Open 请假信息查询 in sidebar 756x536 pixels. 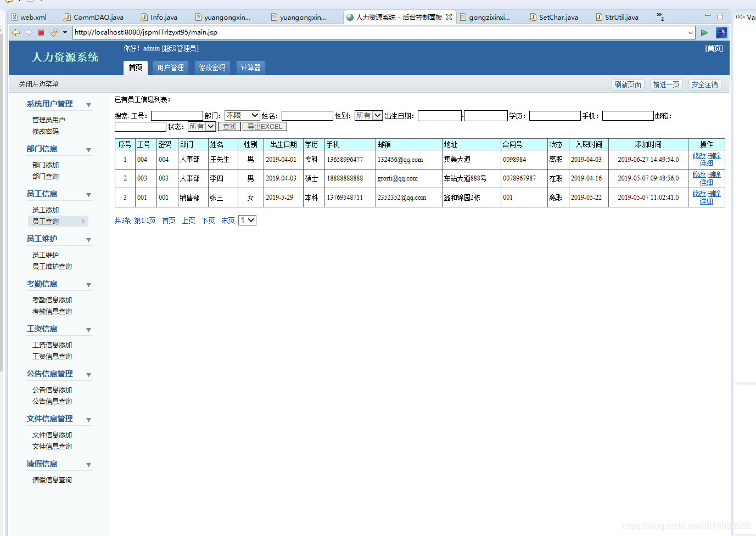(52, 479)
